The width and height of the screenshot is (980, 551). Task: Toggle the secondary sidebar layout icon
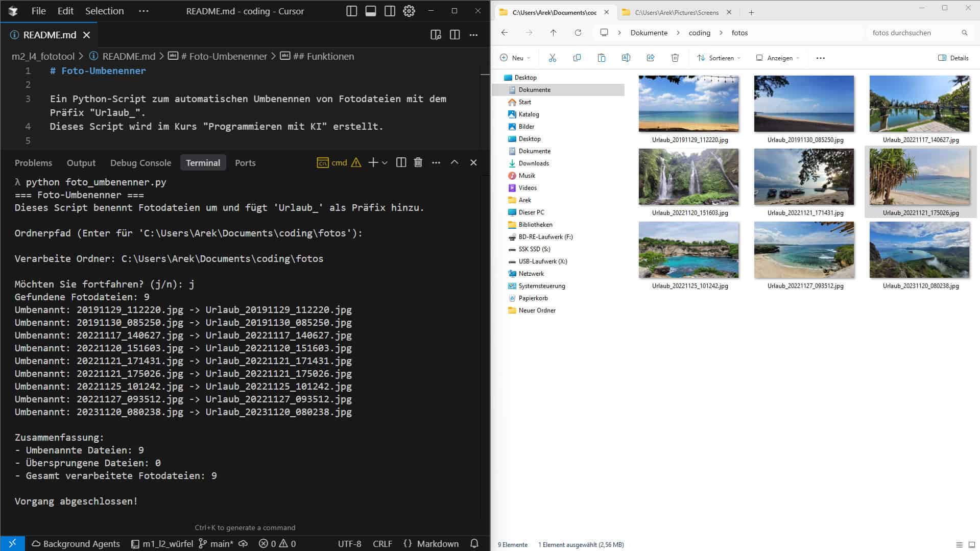click(390, 11)
